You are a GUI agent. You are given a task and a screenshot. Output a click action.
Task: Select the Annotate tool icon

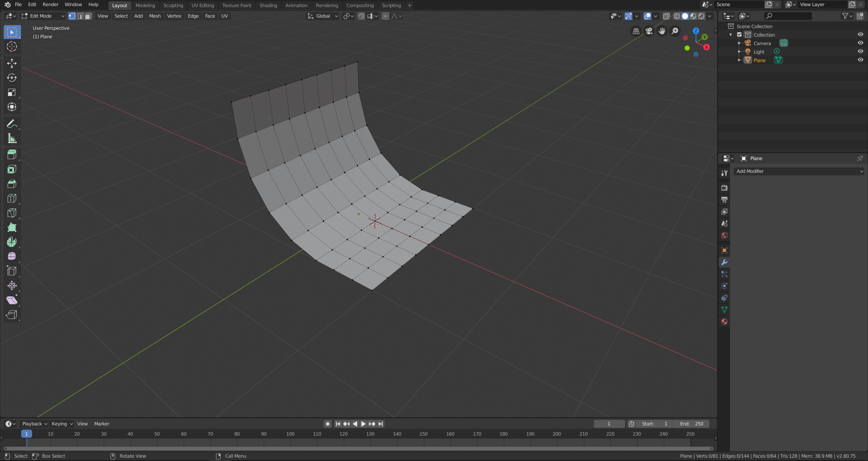click(12, 123)
